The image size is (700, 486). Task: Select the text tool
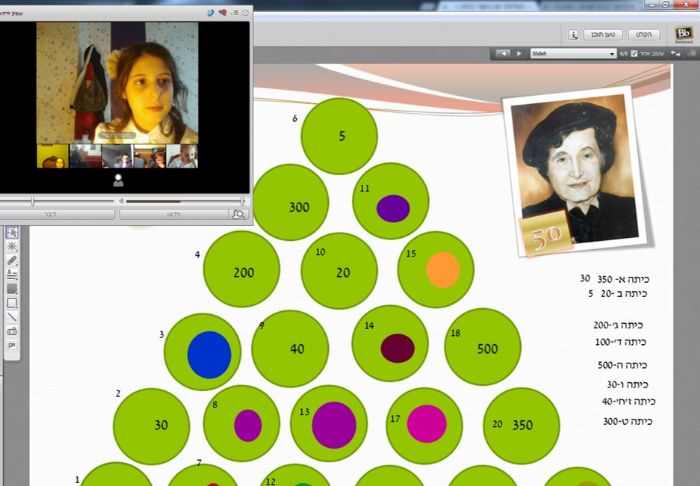[x=12, y=274]
